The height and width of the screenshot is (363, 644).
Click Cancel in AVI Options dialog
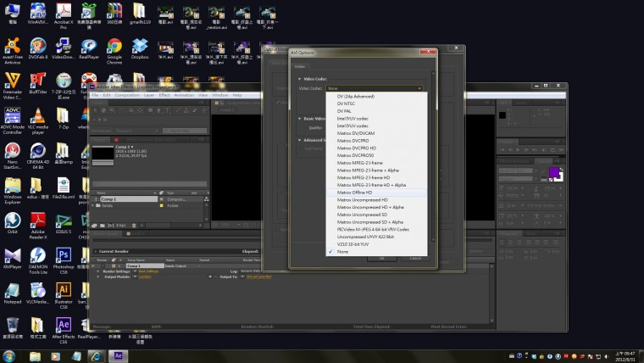[x=416, y=258]
